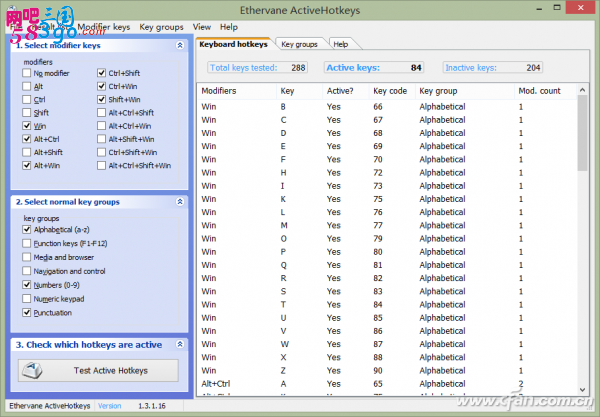The width and height of the screenshot is (600, 417).
Task: Enable the Alt+Shift modifier checkbox
Action: [26, 152]
